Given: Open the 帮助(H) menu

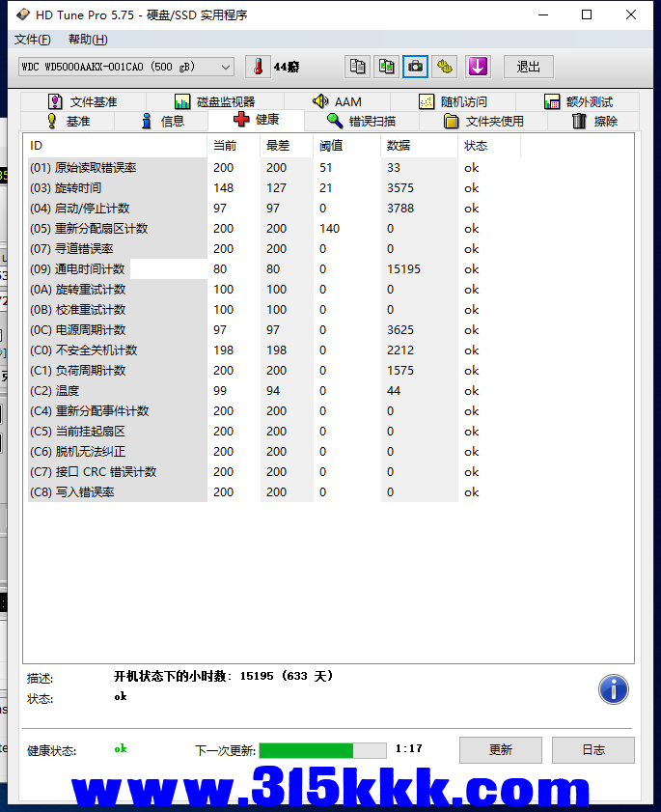Looking at the screenshot, I should click(88, 40).
